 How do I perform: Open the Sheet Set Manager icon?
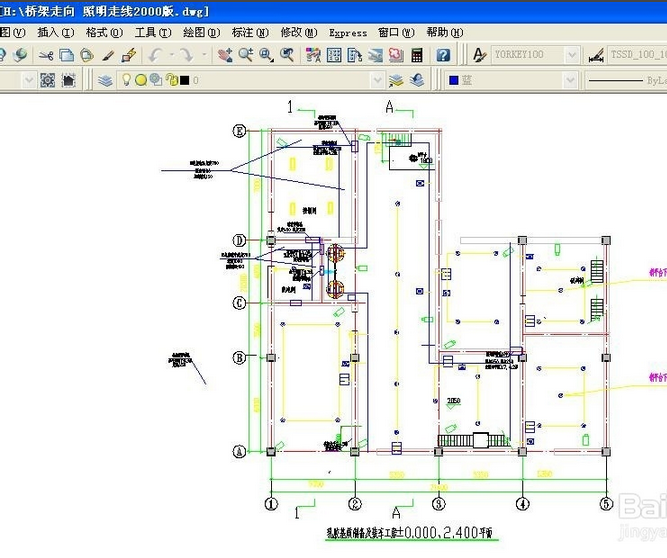[x=375, y=55]
